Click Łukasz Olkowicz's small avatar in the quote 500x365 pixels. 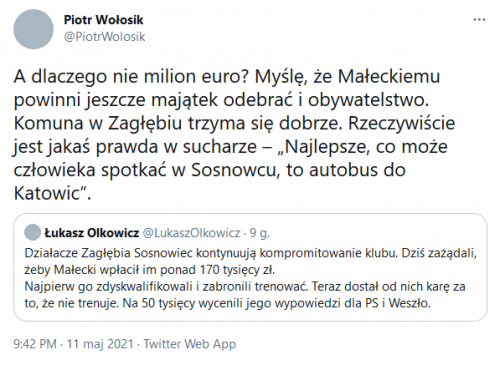pyautogui.click(x=32, y=232)
